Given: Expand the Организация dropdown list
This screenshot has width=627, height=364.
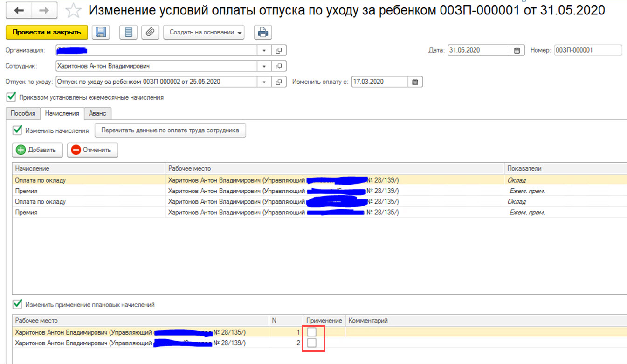Looking at the screenshot, I should [264, 50].
